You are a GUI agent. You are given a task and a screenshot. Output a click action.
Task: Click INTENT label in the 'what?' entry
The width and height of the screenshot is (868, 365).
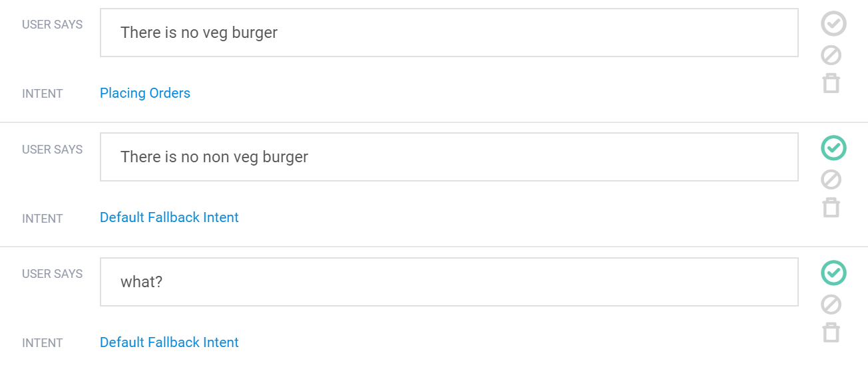click(x=43, y=343)
